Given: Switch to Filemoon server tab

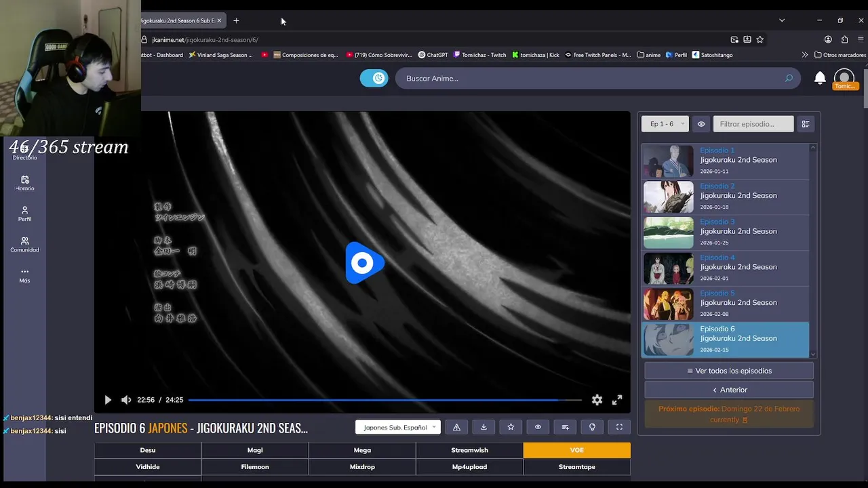Looking at the screenshot, I should [255, 467].
